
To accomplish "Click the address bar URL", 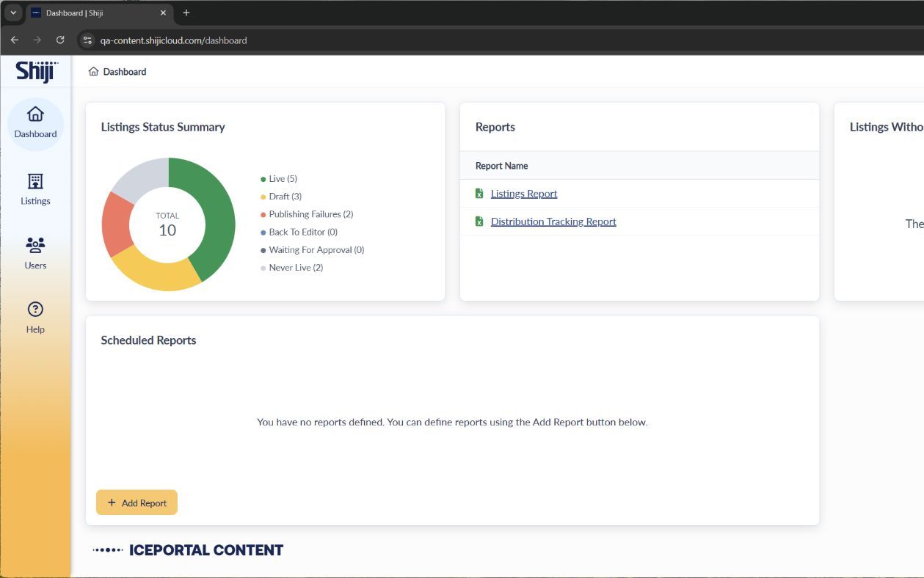I will [173, 40].
